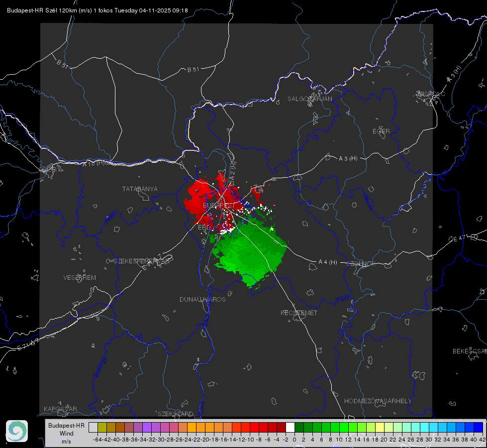This screenshot has width=487, height=448.
Task: Pick the dark green swatch between 0 and 2
Action: (x=299, y=427)
